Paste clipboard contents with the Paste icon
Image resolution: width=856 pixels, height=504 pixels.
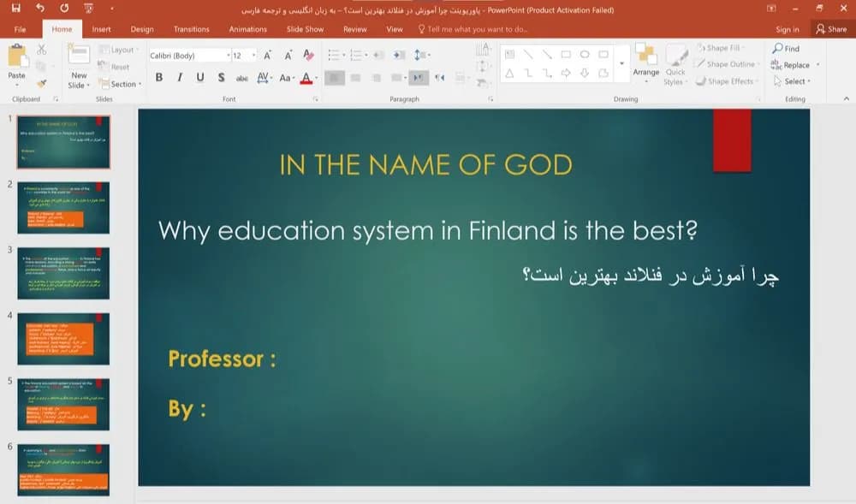pyautogui.click(x=17, y=56)
